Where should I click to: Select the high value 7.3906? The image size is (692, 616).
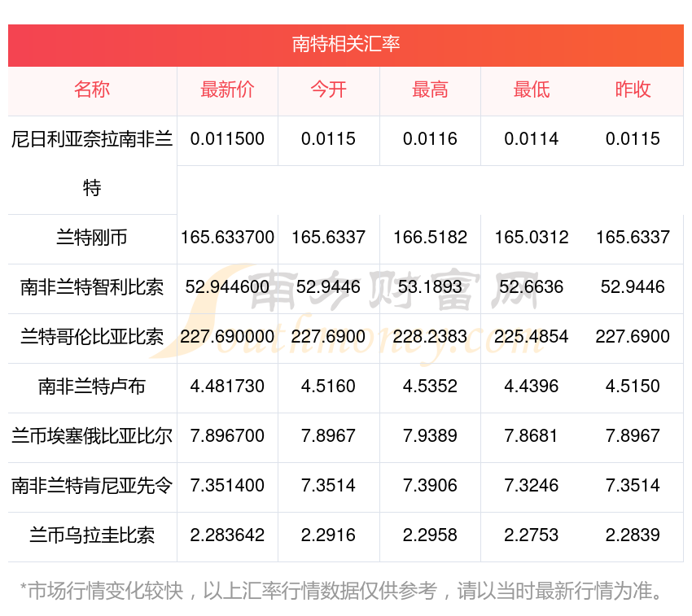click(x=430, y=486)
